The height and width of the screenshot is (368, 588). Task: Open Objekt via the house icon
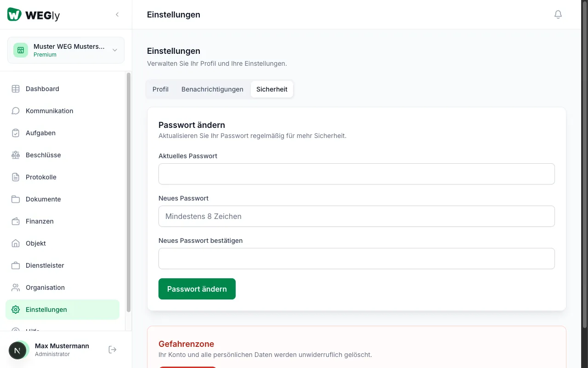click(16, 243)
